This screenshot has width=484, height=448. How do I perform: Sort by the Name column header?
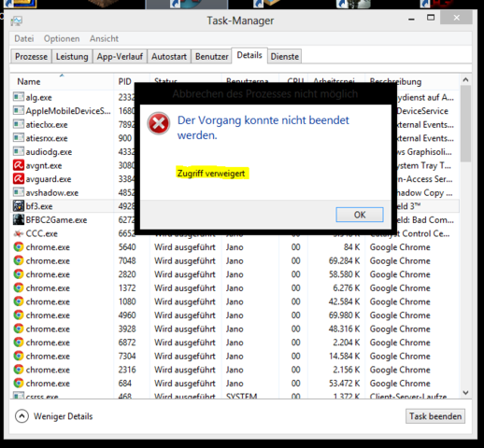(x=29, y=81)
